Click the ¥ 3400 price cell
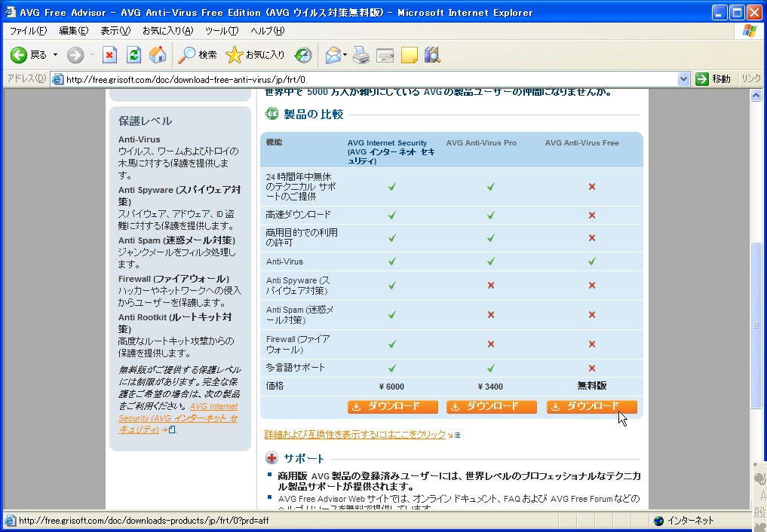The image size is (767, 532). coord(491,387)
